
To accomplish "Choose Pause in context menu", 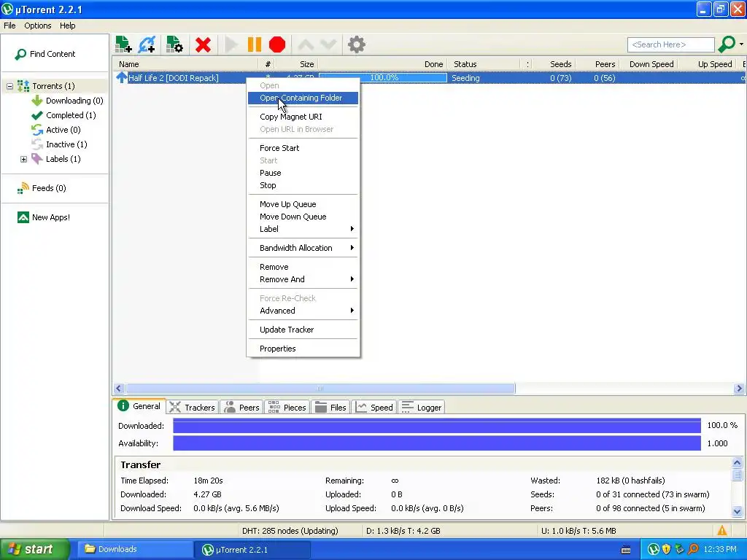I will 303,173.
